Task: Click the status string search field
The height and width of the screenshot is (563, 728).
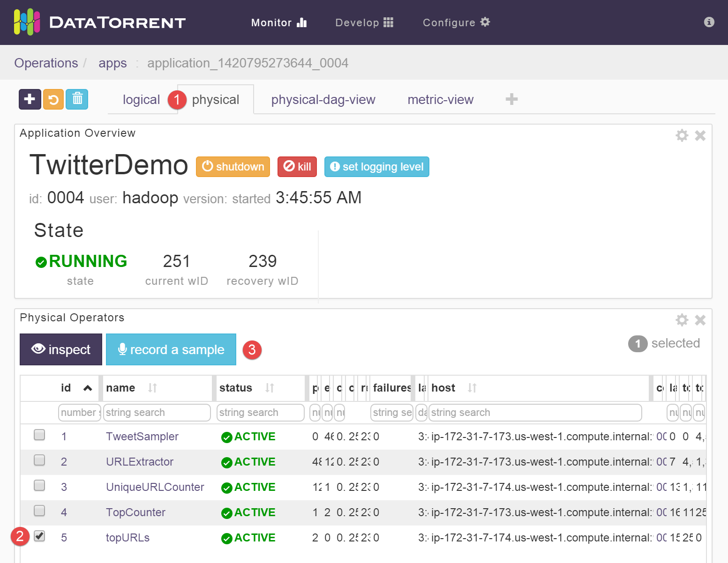Action: coord(261,413)
